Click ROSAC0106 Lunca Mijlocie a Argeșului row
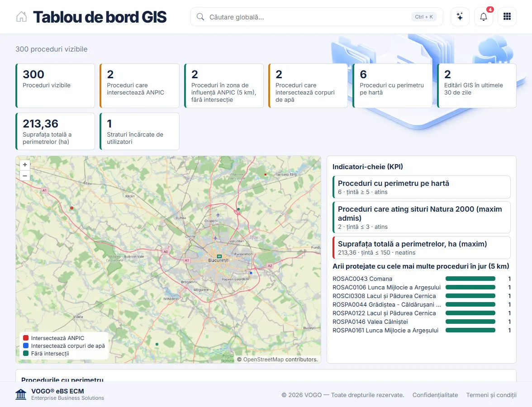The image size is (532, 407). coord(422,287)
